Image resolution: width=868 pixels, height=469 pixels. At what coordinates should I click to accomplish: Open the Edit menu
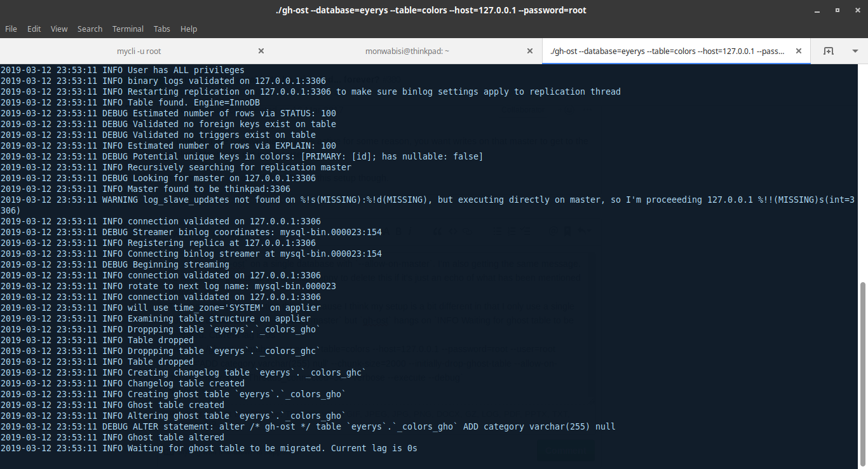34,29
